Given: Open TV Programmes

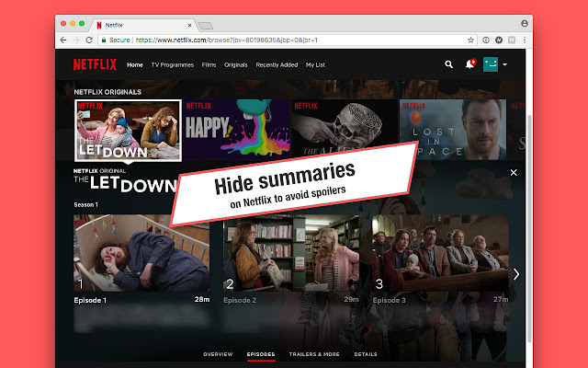Looking at the screenshot, I should point(173,65).
